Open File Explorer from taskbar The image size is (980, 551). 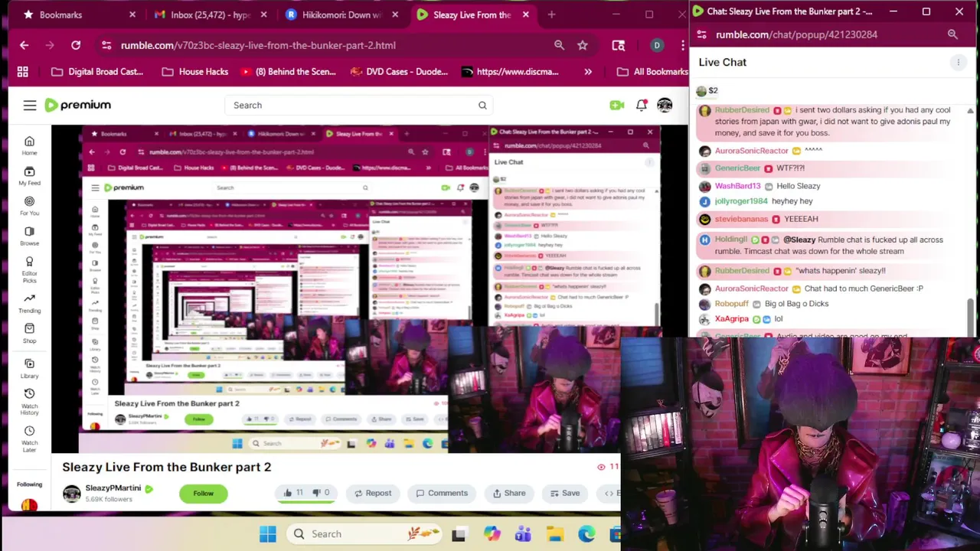[555, 534]
